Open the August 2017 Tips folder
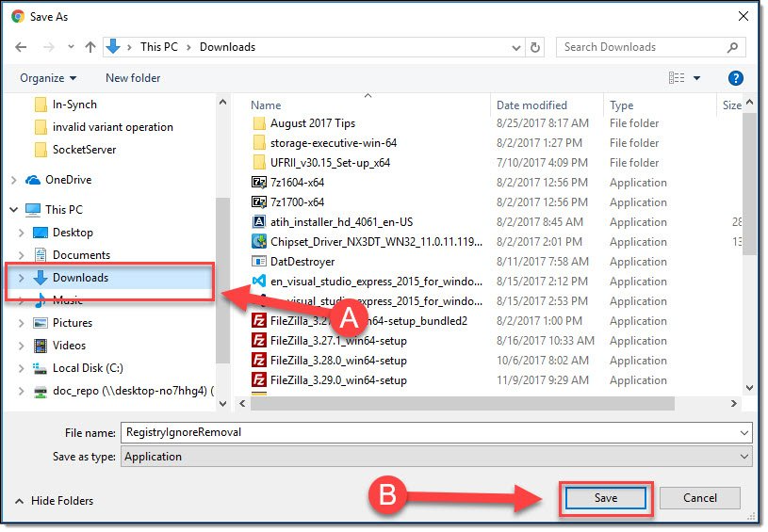 (x=312, y=123)
